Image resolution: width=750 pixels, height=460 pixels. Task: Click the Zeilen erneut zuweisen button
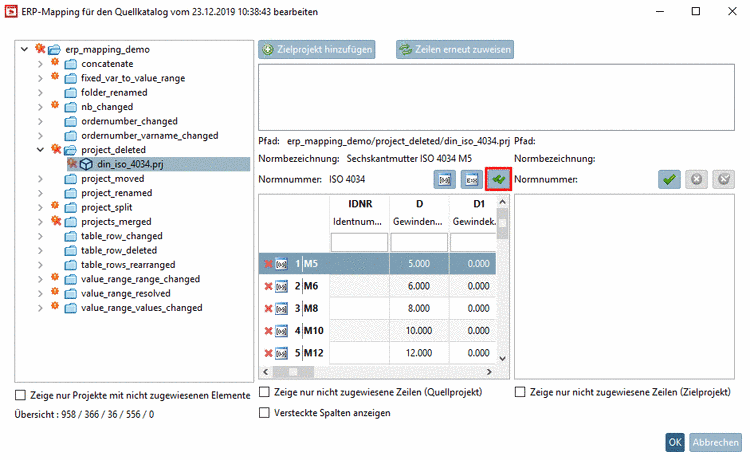(455, 50)
